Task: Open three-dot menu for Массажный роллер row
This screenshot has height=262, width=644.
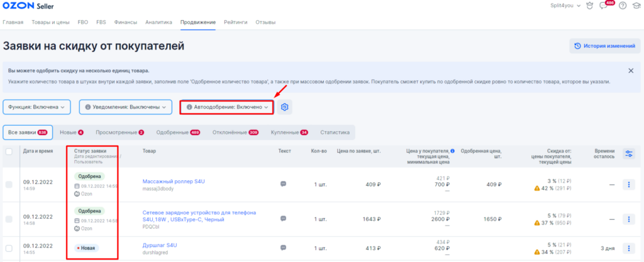Action: click(628, 185)
